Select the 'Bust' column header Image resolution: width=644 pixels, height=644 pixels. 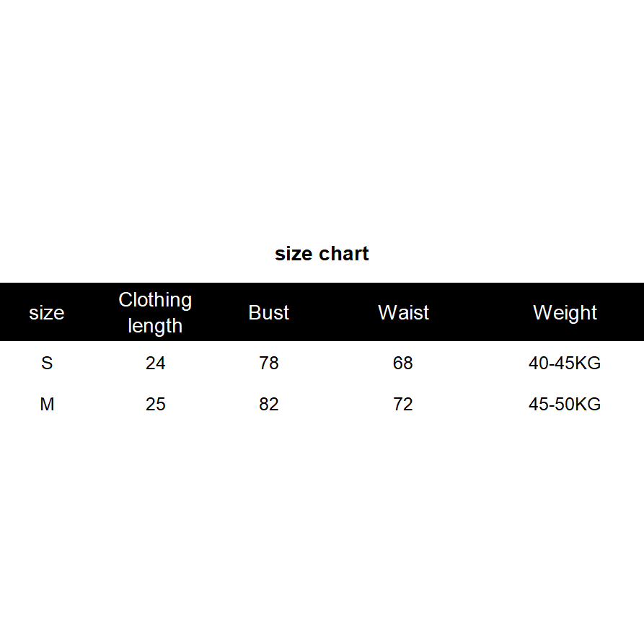point(268,313)
